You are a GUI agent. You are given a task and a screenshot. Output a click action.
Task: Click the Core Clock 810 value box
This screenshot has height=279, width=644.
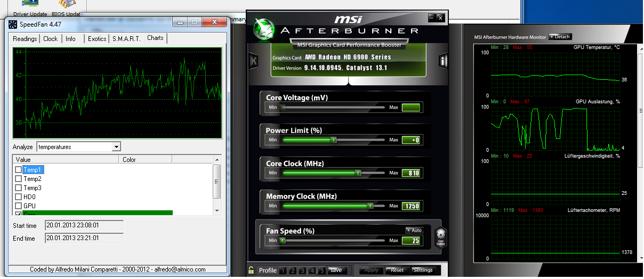[x=410, y=173]
